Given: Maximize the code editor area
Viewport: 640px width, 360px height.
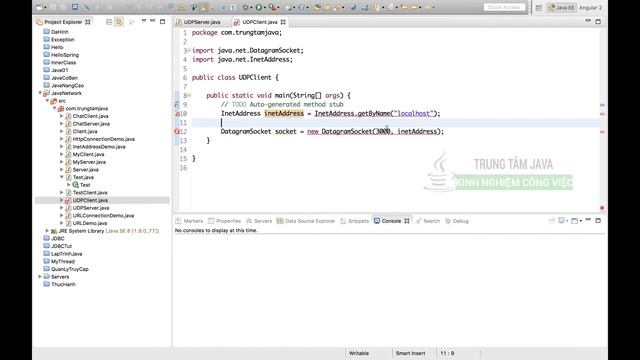Looking at the screenshot, I should point(598,21).
